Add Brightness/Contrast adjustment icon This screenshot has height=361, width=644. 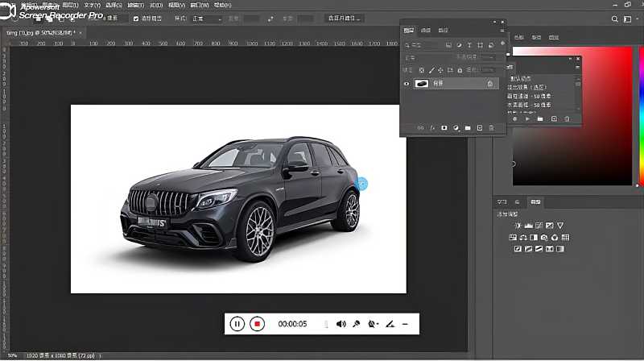(518, 226)
